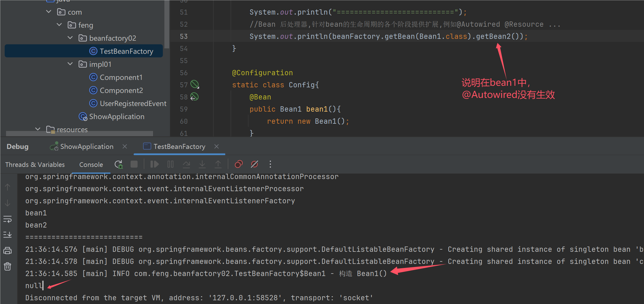Resume program execution
Screen dimensions: 644x304
coord(154,164)
